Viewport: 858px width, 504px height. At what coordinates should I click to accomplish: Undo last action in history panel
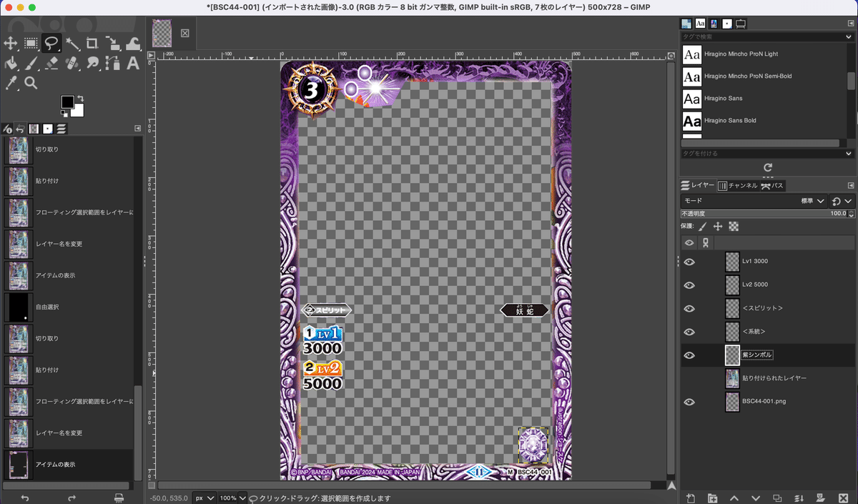click(25, 498)
